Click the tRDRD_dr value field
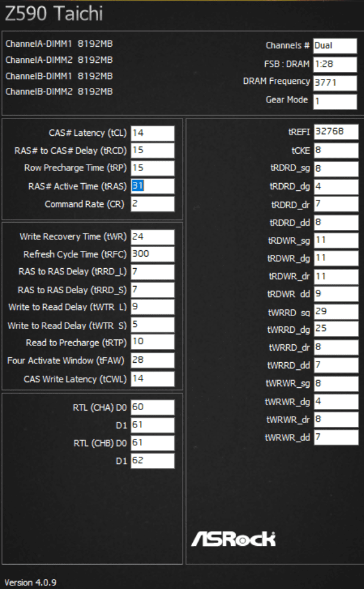 point(336,204)
